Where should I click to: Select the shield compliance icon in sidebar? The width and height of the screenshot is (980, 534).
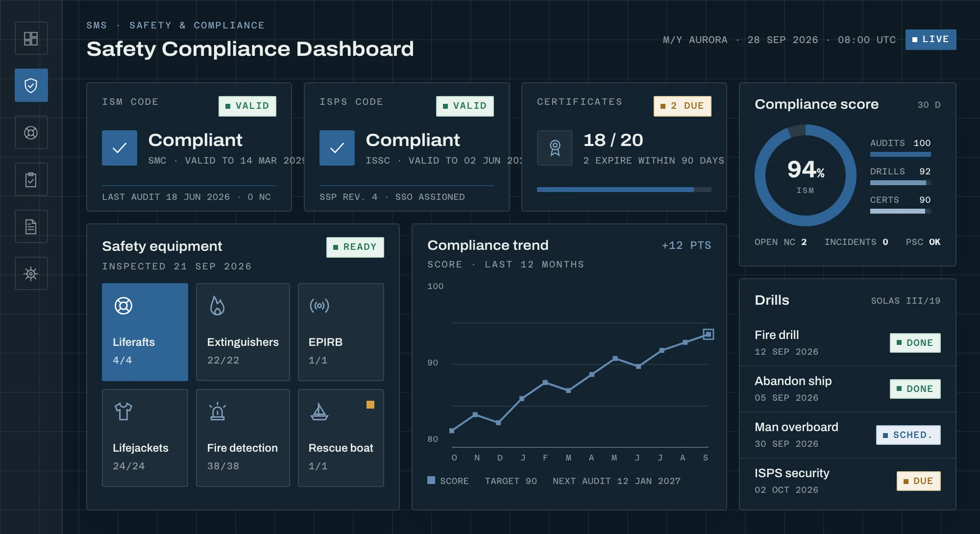point(31,85)
